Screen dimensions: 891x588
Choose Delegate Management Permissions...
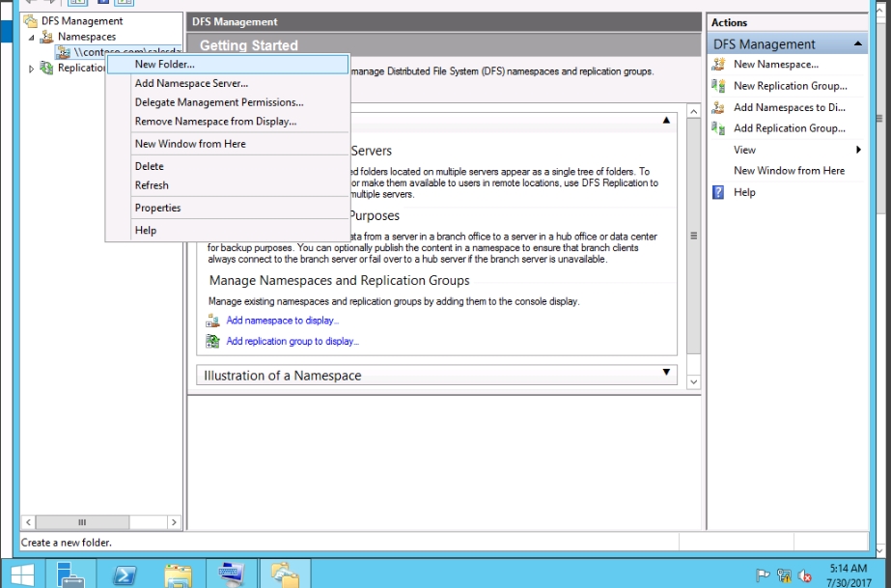(228, 102)
